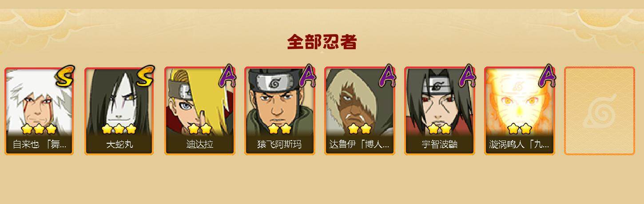
Task: Click the S rank badge on 自来也
Action: (x=65, y=76)
